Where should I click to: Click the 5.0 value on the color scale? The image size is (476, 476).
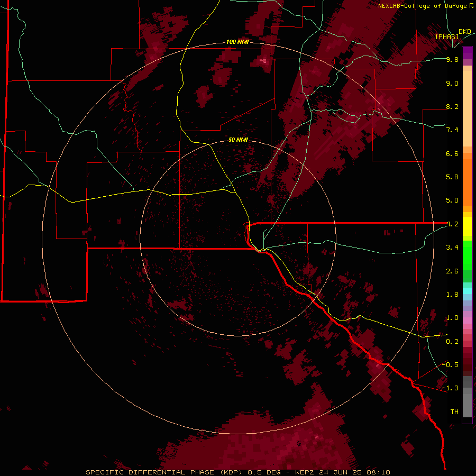tap(452, 200)
